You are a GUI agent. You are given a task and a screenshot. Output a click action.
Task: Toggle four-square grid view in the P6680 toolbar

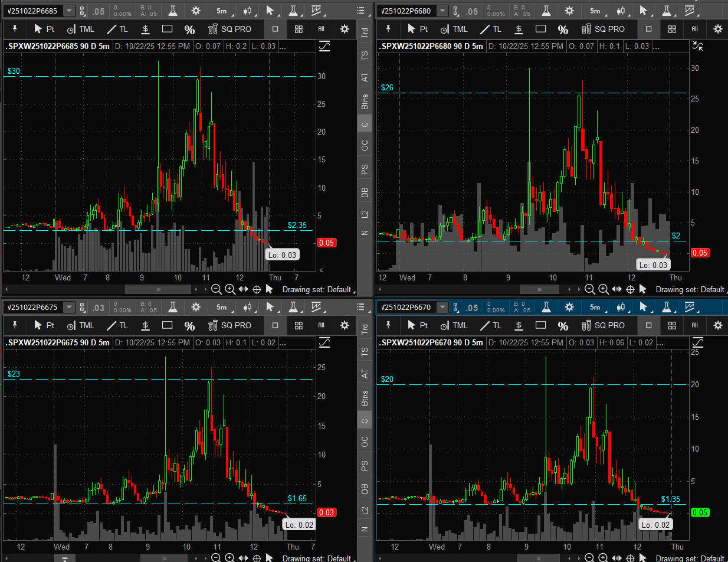pyautogui.click(x=672, y=29)
